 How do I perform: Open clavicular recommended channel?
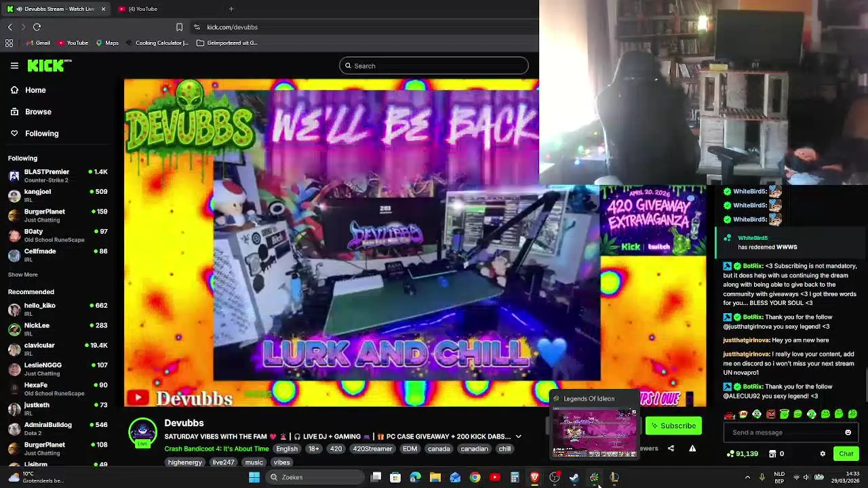58,349
